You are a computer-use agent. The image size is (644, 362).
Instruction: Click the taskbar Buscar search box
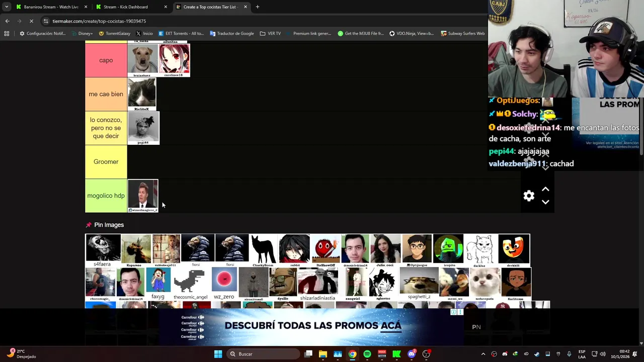tap(262, 354)
